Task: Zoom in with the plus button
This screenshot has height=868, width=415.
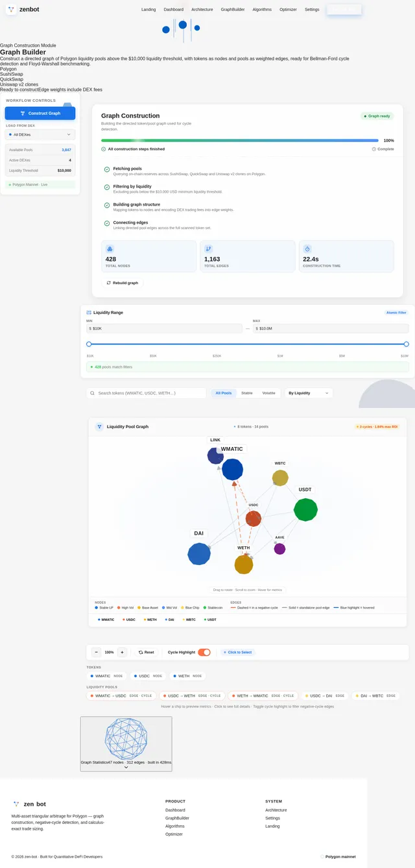Action: 122,652
